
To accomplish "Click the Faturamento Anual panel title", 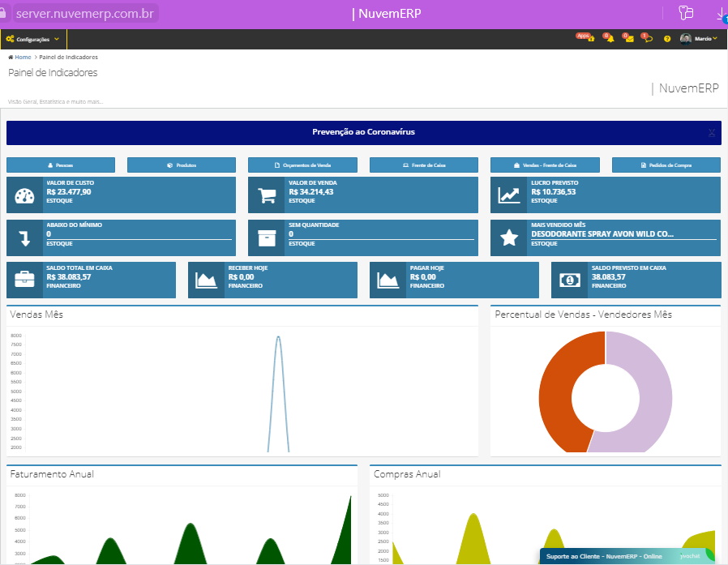I will coord(52,474).
